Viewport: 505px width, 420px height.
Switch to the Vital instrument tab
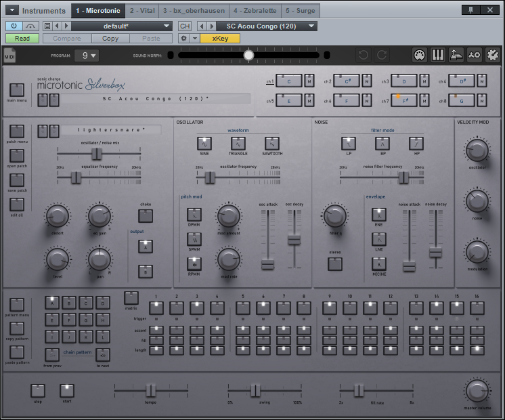(x=141, y=11)
